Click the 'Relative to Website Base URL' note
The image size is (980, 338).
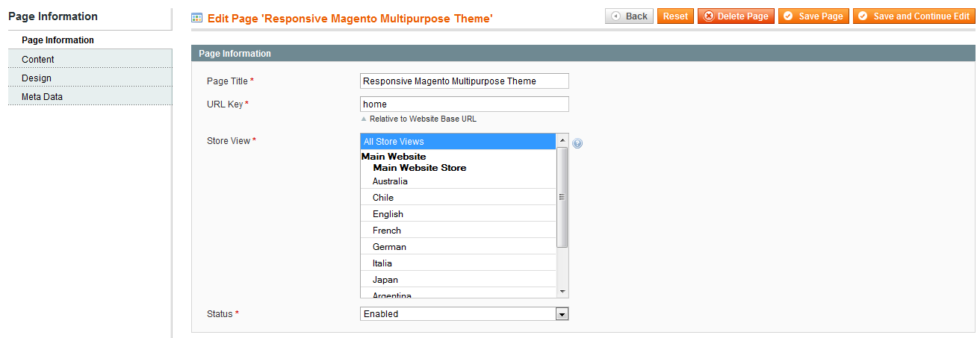click(x=422, y=119)
